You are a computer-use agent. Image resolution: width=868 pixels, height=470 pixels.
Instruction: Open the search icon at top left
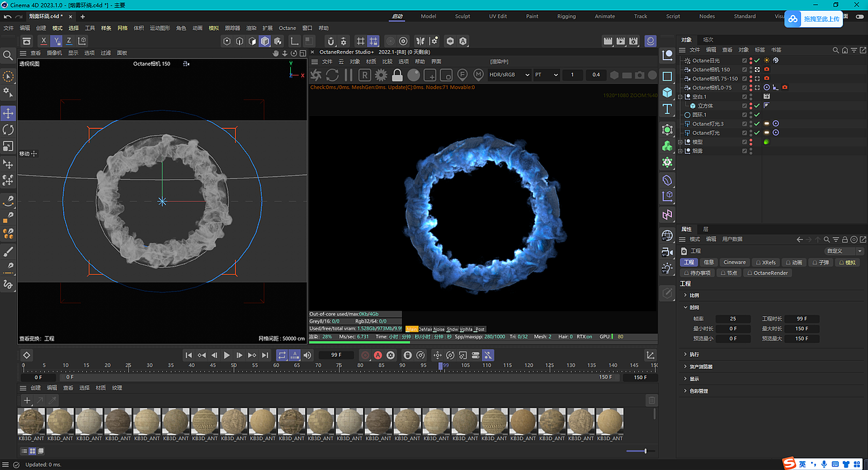point(8,55)
